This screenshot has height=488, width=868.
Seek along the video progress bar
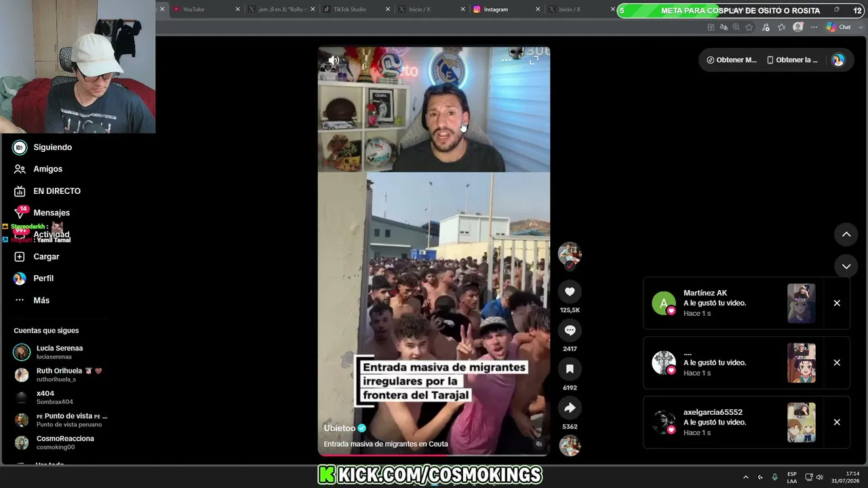tap(434, 455)
